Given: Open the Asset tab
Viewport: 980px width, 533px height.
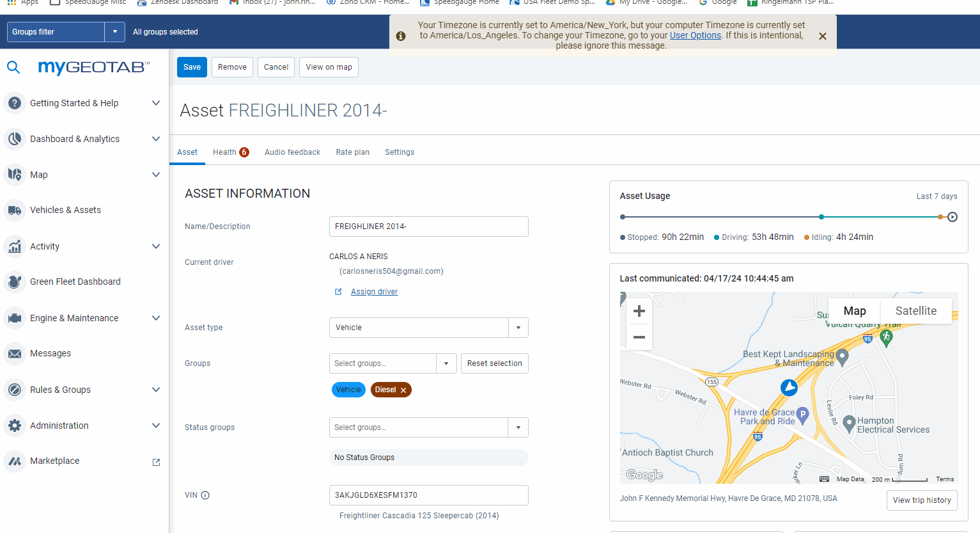Looking at the screenshot, I should tap(187, 152).
